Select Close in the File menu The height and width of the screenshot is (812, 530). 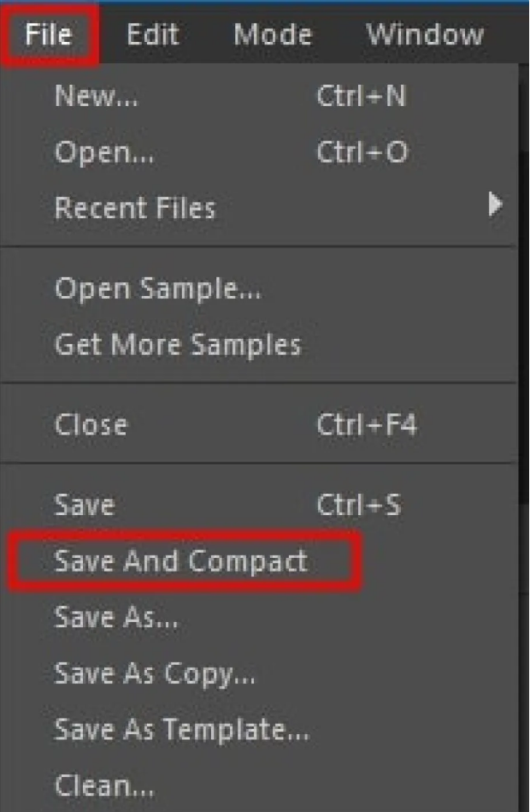click(91, 425)
